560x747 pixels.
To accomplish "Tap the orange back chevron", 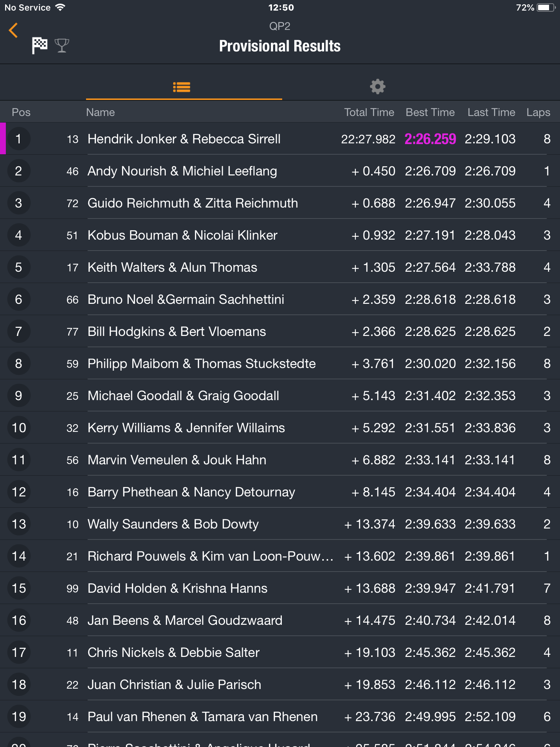I will (13, 30).
